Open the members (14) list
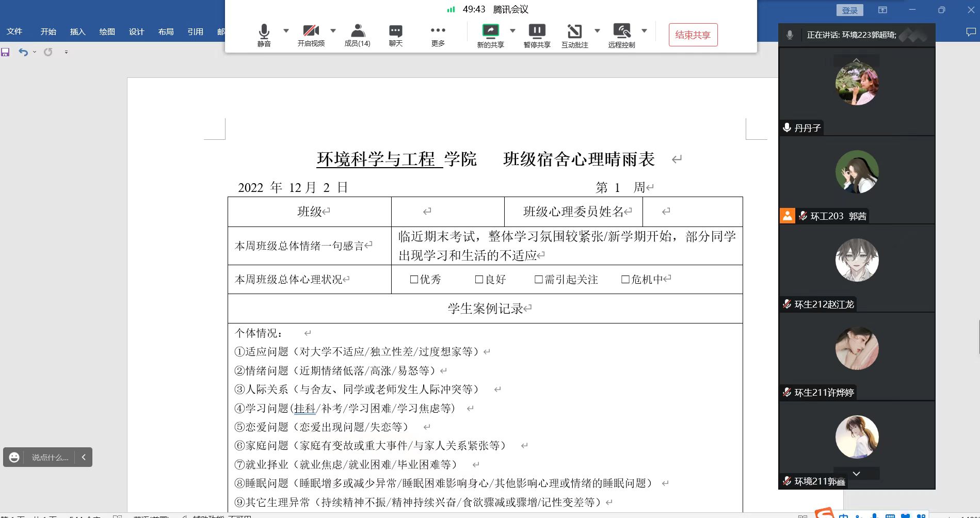 [357, 32]
